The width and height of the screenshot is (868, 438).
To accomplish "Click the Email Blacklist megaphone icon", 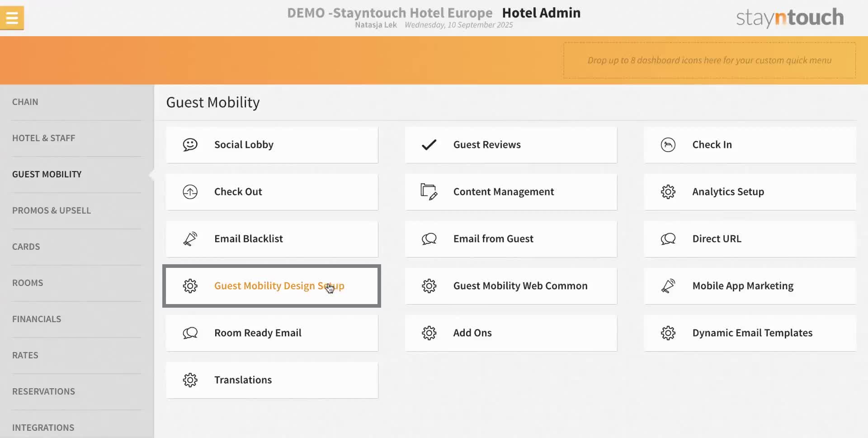I will pyautogui.click(x=190, y=239).
